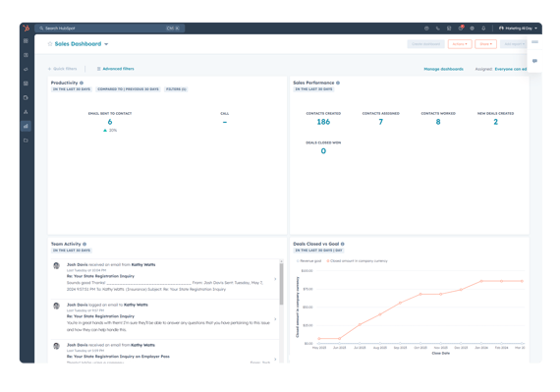Open the settings gear in top bar
The image size is (560, 392).
point(473,28)
